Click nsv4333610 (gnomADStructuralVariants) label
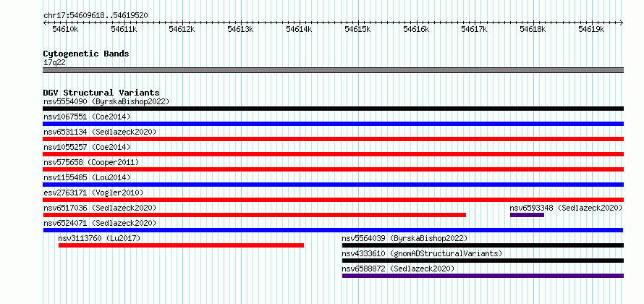This screenshot has height=304, width=644. pyautogui.click(x=422, y=253)
